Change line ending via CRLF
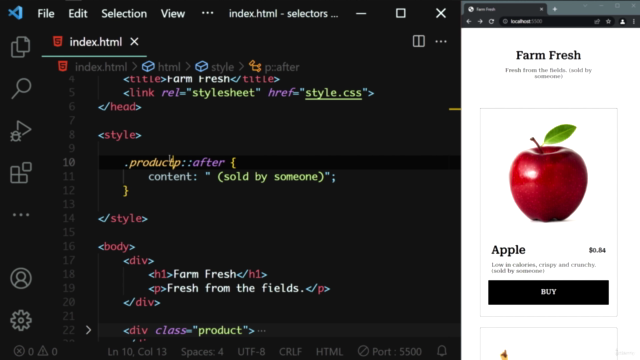This screenshot has width=640, height=360. click(290, 351)
